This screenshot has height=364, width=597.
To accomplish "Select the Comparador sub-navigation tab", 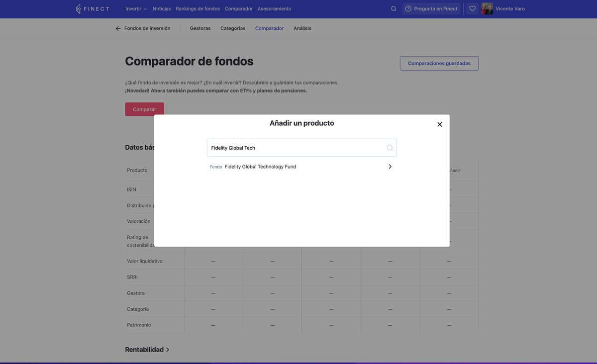I will tap(270, 28).
